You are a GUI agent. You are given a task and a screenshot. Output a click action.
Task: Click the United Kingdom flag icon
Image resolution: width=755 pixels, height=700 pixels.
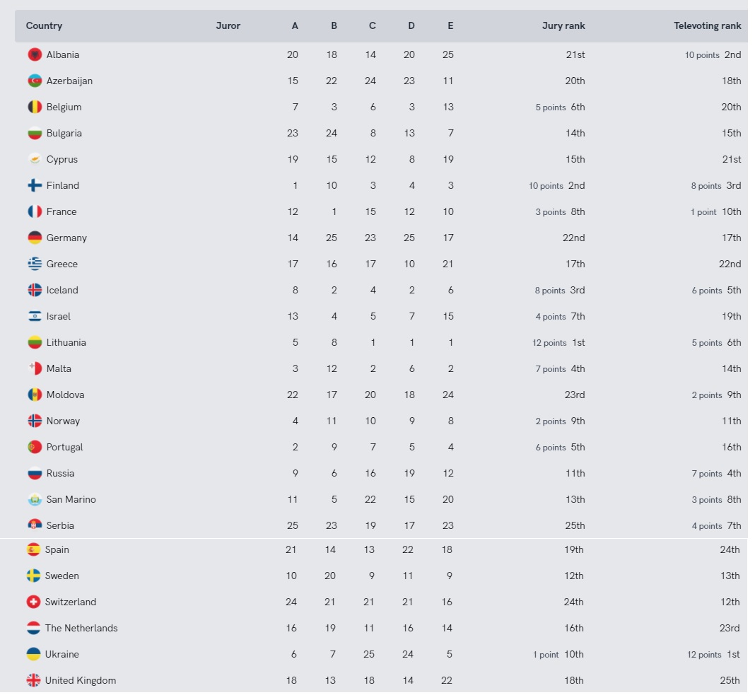click(x=33, y=680)
